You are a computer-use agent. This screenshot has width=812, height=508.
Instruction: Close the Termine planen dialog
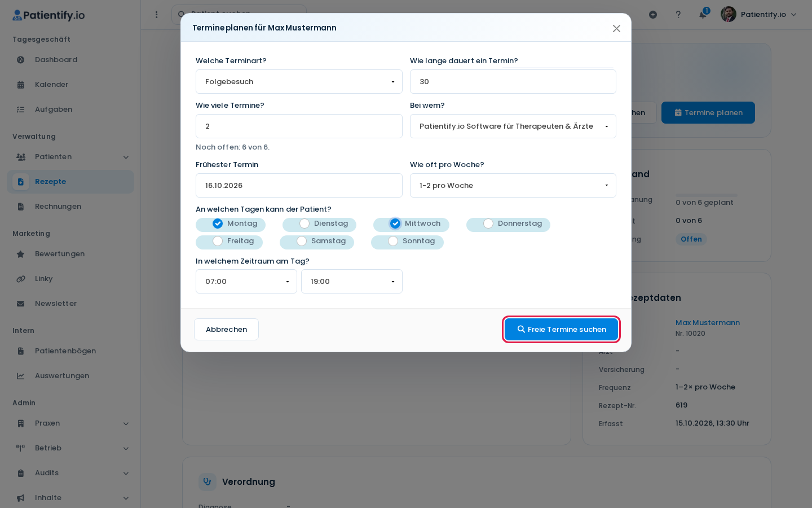pos(616,28)
